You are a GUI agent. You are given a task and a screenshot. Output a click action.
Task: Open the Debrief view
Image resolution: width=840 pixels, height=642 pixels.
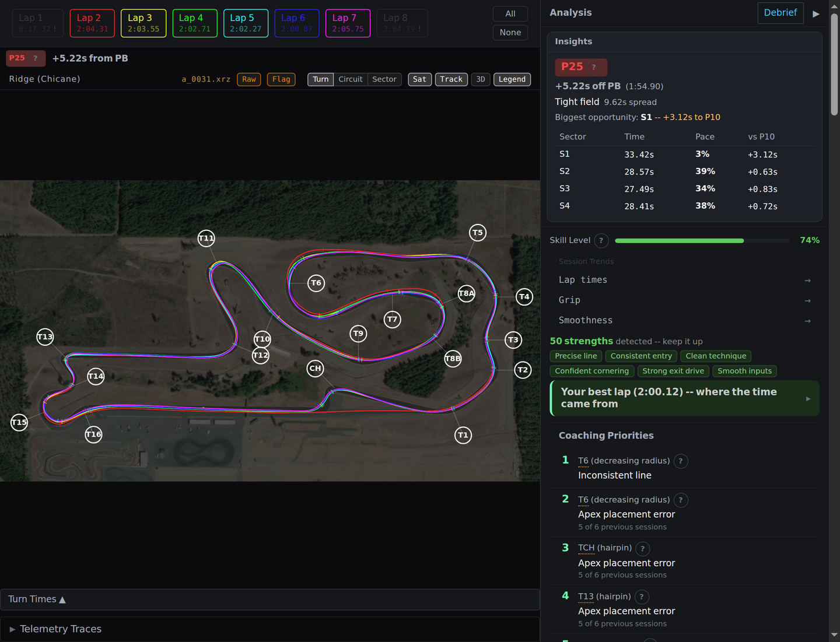coord(780,12)
